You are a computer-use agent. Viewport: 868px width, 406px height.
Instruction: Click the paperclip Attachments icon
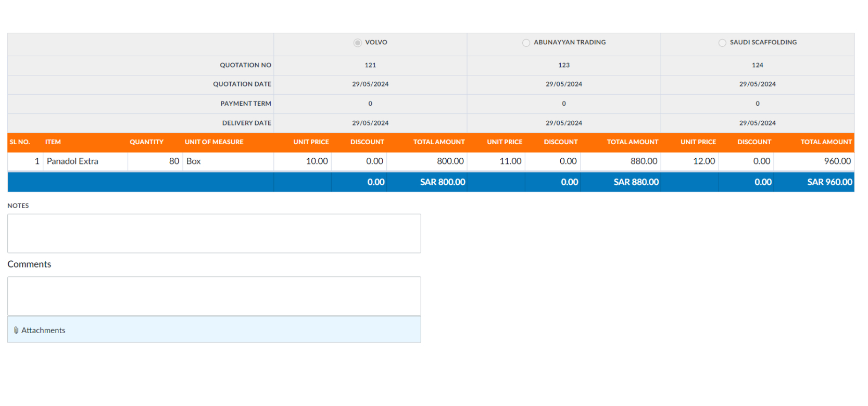tap(16, 330)
